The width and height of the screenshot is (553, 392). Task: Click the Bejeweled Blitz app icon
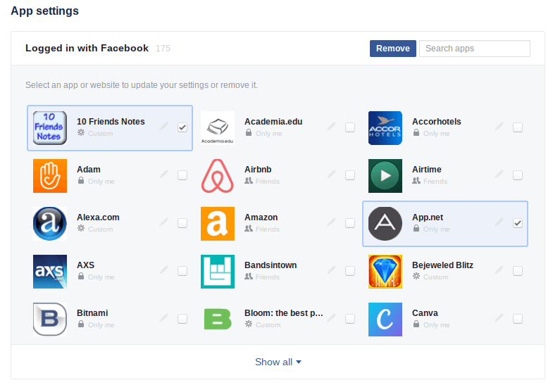385,272
